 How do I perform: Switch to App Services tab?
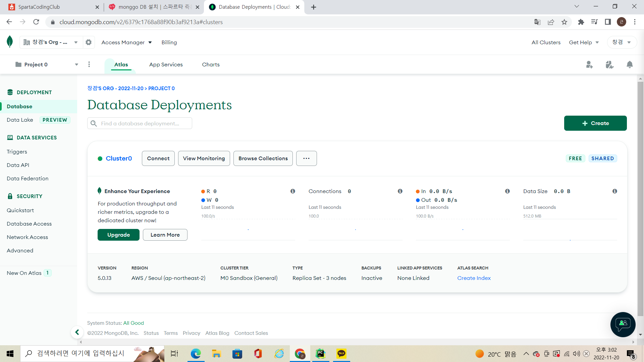click(x=166, y=64)
